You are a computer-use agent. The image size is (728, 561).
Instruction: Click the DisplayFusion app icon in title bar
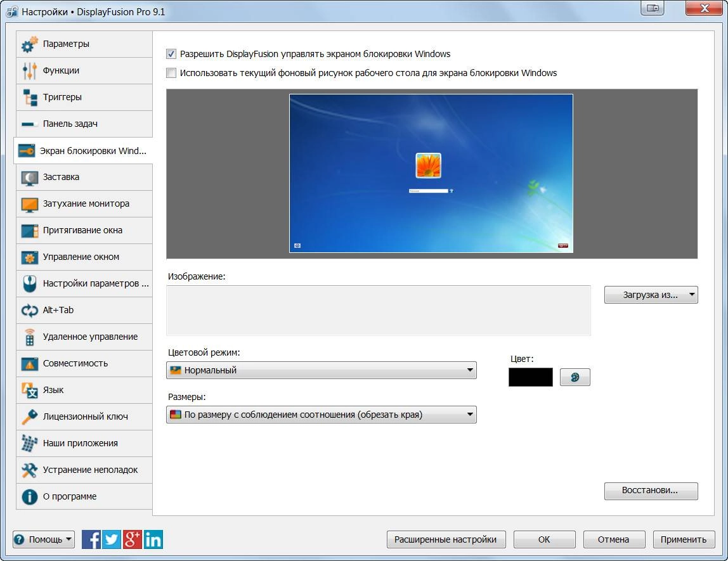[13, 11]
